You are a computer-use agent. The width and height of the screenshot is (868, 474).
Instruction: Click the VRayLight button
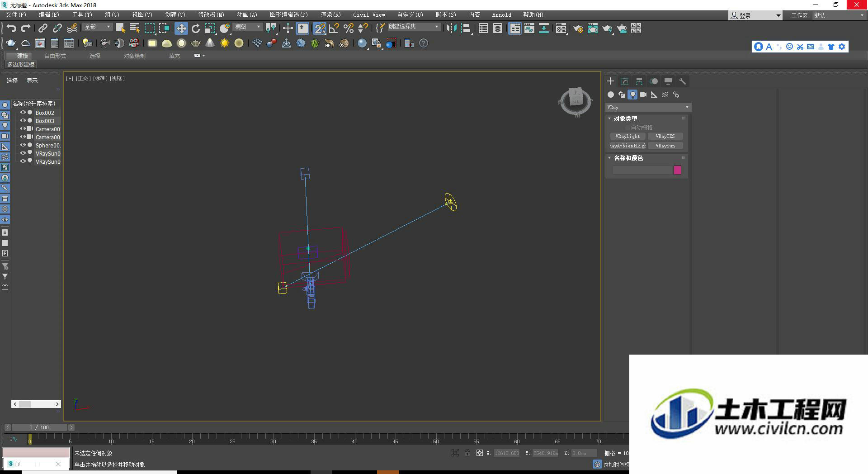627,136
